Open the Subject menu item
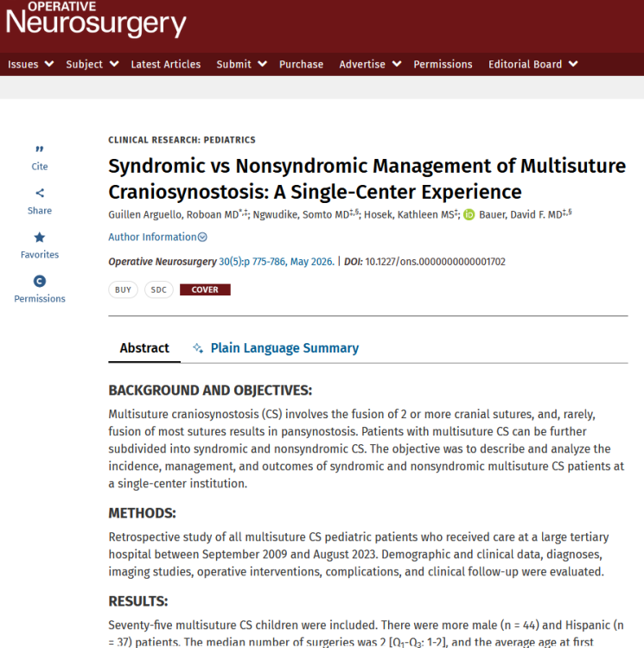 click(x=85, y=64)
